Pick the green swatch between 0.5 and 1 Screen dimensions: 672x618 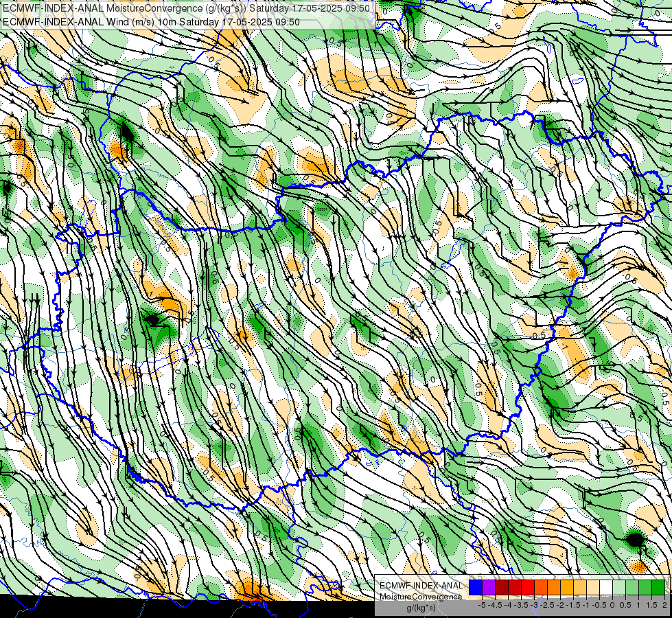tap(632, 588)
